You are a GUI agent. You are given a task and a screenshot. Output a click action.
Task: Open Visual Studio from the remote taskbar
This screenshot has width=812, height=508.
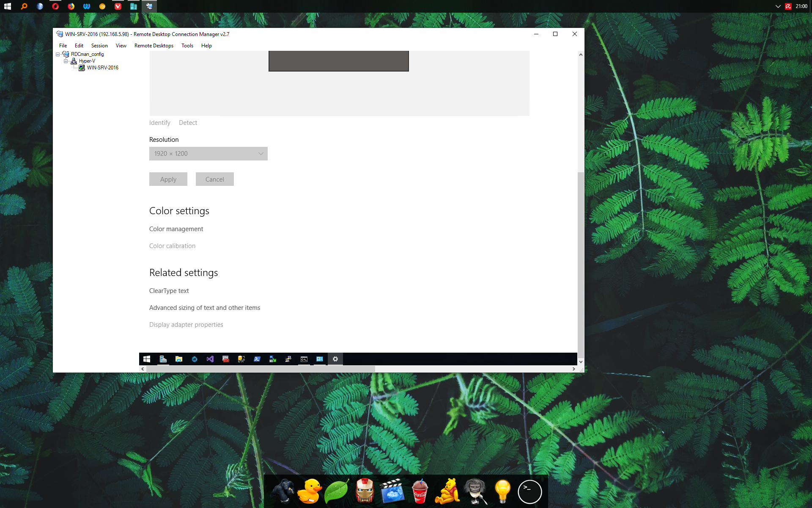tap(210, 359)
